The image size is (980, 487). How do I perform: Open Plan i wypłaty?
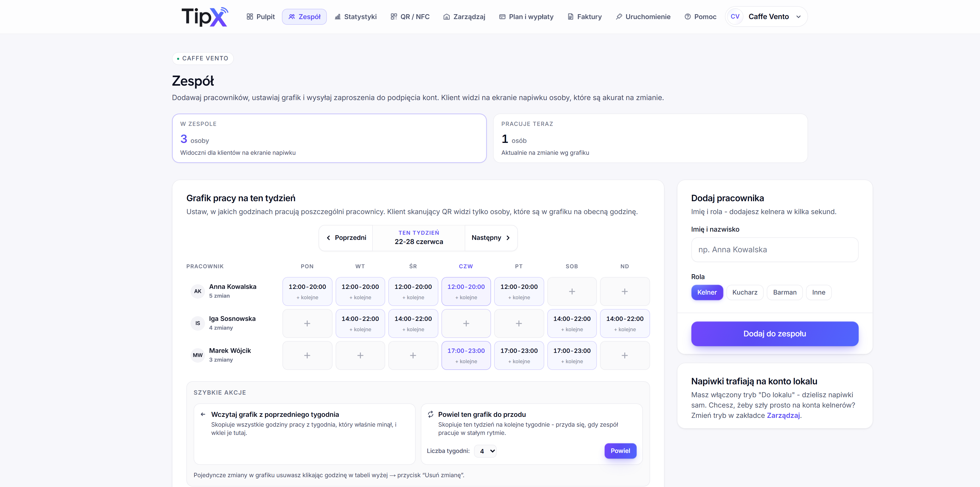tap(526, 17)
